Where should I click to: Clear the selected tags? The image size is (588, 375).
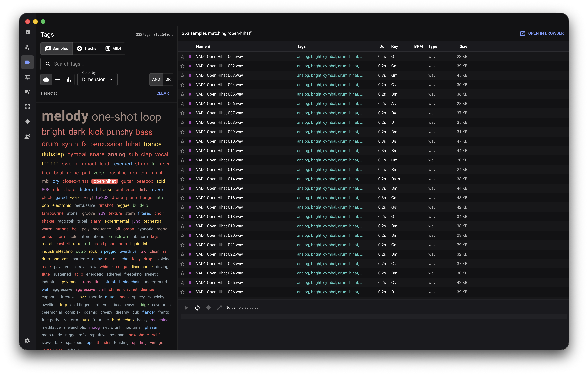162,93
